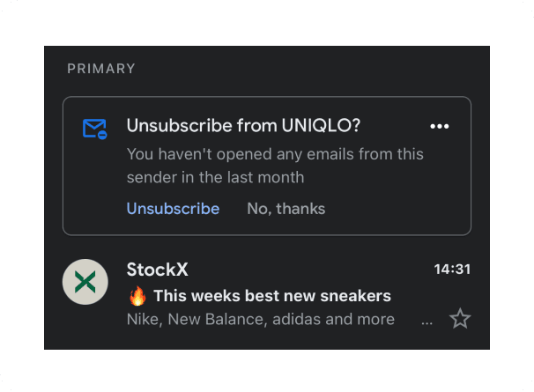534x392 pixels.
Task: Select the PRIMARY inbox section label
Action: pyautogui.click(x=101, y=69)
